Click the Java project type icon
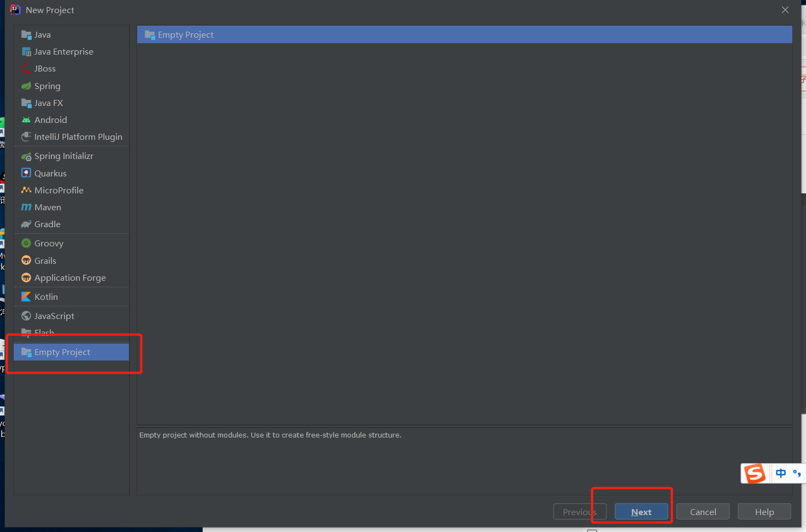Image resolution: width=806 pixels, height=532 pixels. point(26,35)
